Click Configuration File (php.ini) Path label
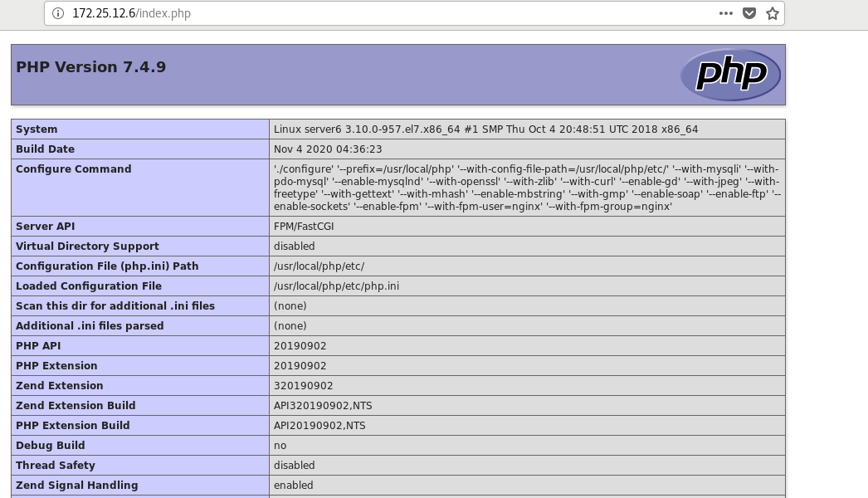Screen dimensions: 868x498 pos(107,266)
